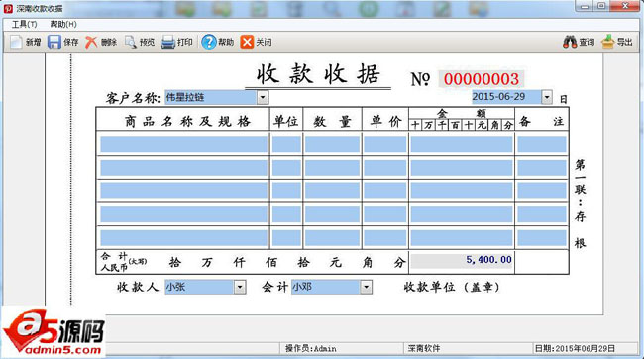The image size is (644, 359).
Task: Click status bar entry 操作员:Admin
Action: click(310, 349)
